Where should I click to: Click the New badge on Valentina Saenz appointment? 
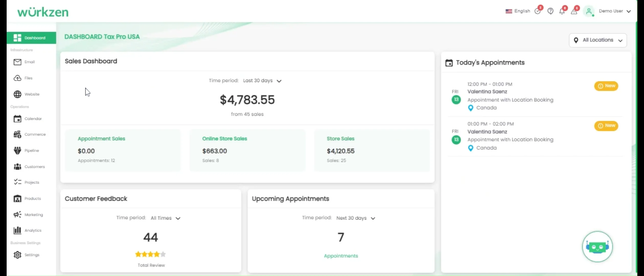point(607,86)
